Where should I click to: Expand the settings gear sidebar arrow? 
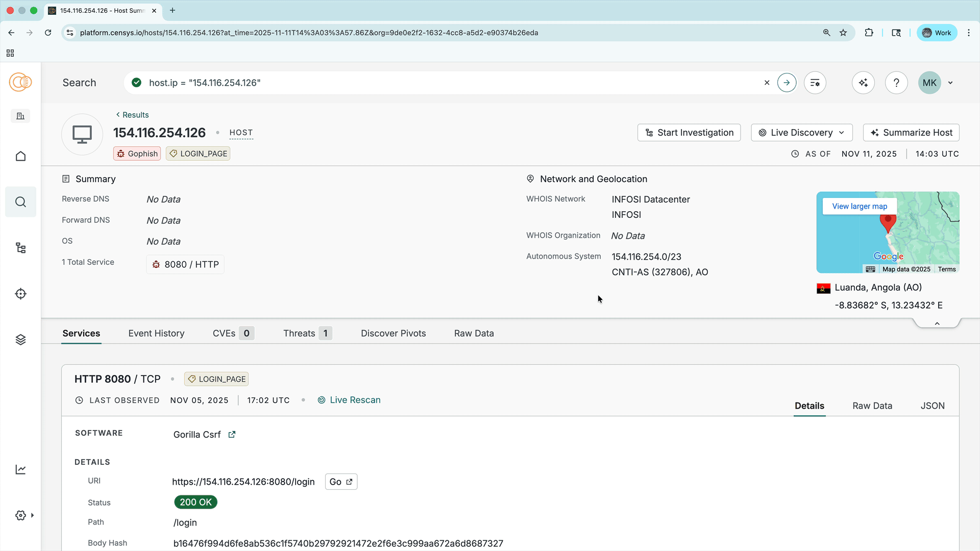32,515
